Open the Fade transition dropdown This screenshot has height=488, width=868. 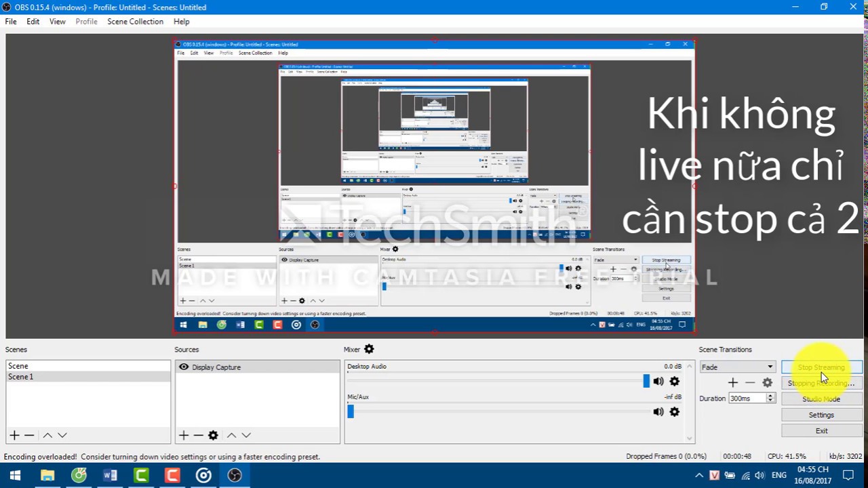737,367
